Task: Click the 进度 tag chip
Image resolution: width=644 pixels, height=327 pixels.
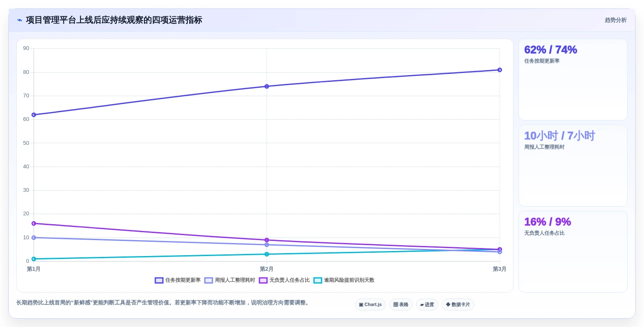Action: pyautogui.click(x=427, y=304)
